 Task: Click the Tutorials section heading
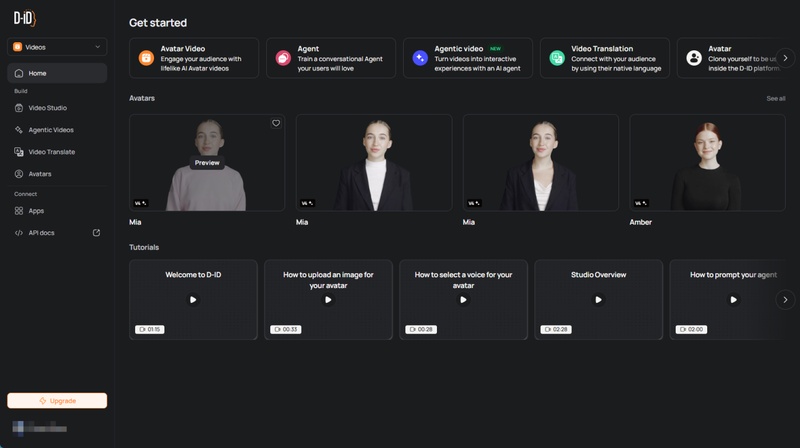(144, 247)
